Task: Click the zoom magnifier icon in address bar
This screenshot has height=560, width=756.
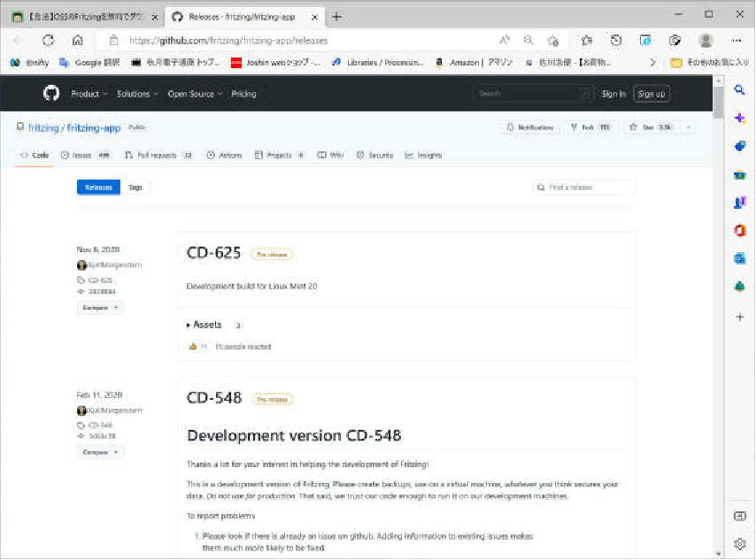Action: pyautogui.click(x=528, y=40)
